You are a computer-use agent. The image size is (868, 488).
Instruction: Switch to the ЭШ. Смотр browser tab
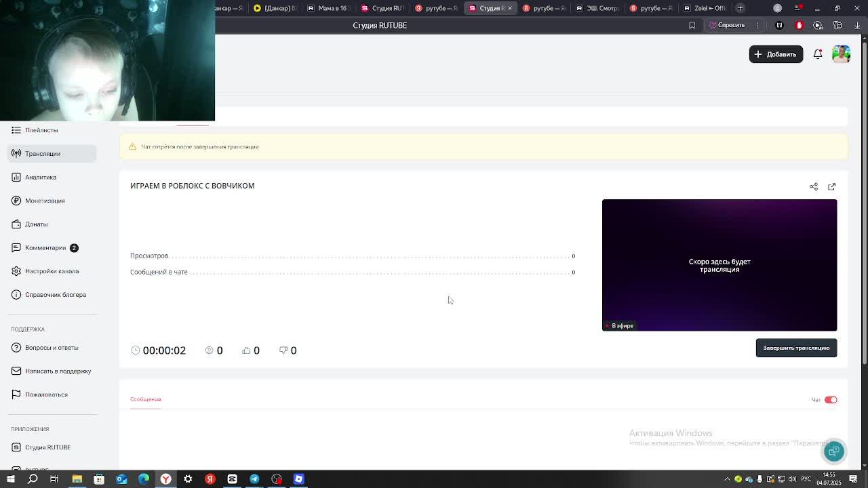pyautogui.click(x=597, y=8)
